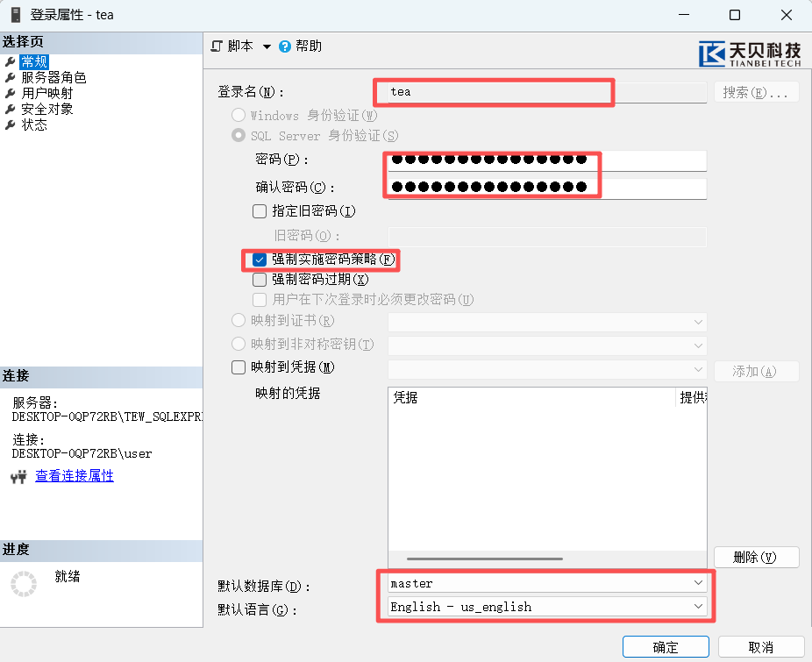Image resolution: width=812 pixels, height=662 pixels.
Task: Expand the 默认语言 English dropdown
Action: (x=698, y=607)
